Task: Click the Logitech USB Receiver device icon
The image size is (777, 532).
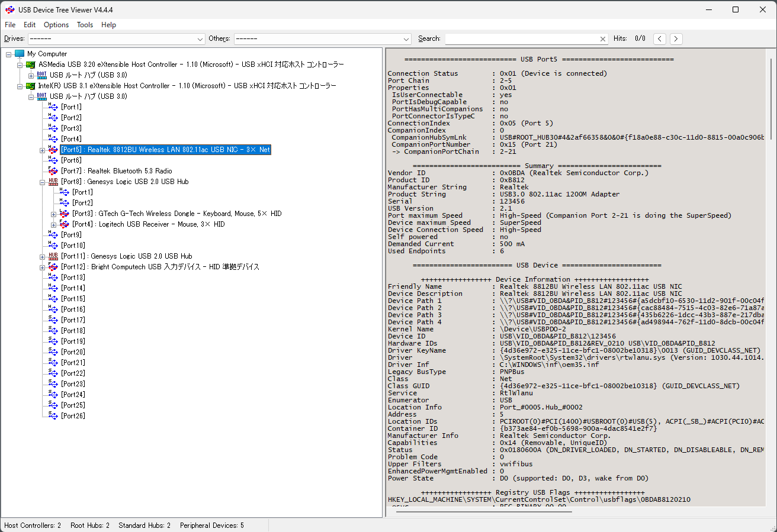Action: point(65,224)
